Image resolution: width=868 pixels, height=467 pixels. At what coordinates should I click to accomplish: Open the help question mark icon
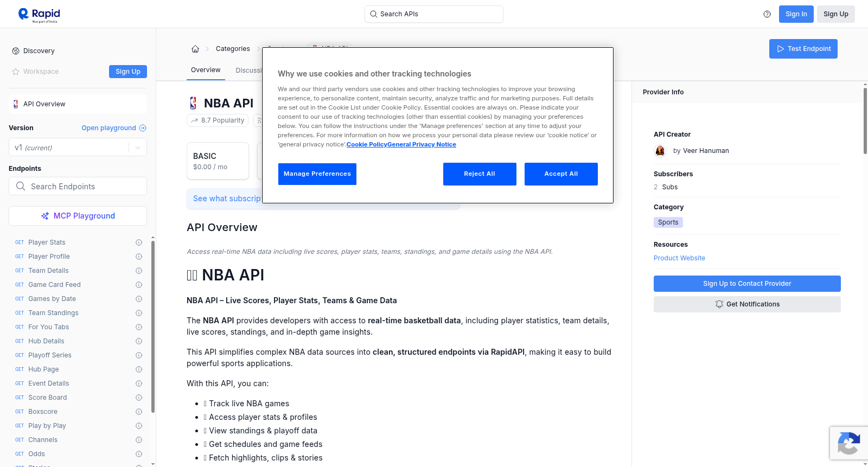pyautogui.click(x=767, y=14)
